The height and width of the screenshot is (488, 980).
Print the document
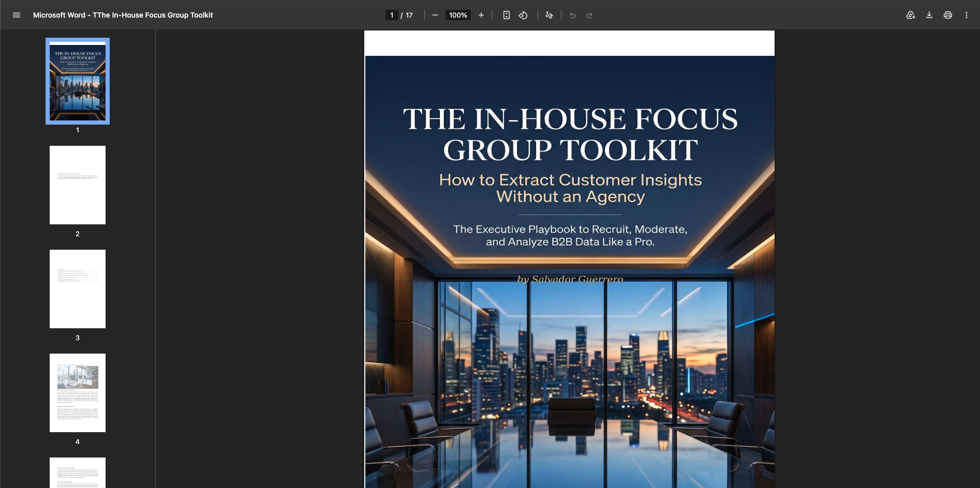click(948, 15)
